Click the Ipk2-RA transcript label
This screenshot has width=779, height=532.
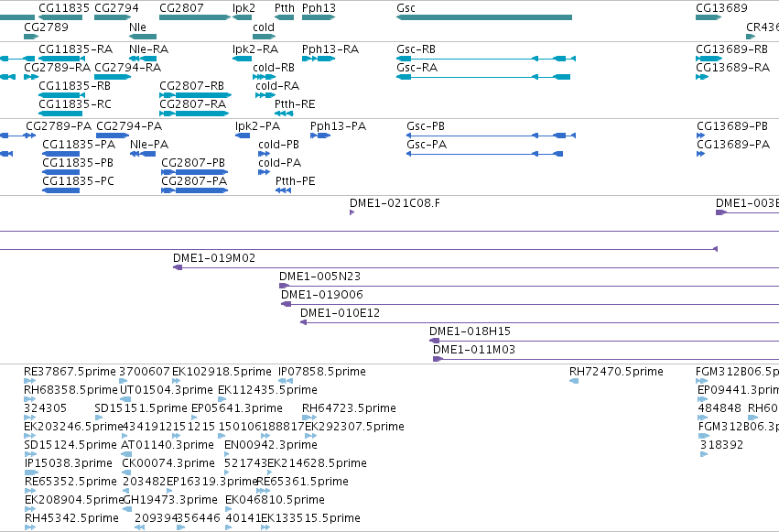click(x=255, y=49)
